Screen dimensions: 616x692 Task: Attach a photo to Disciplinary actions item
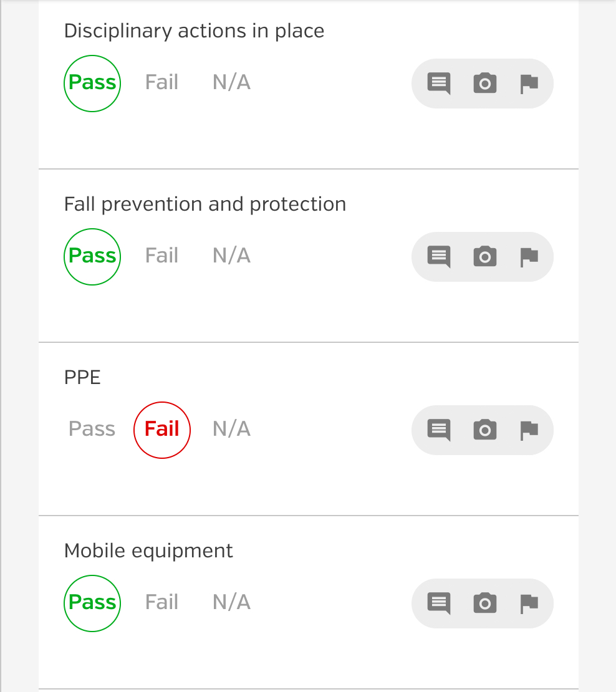[x=485, y=83]
